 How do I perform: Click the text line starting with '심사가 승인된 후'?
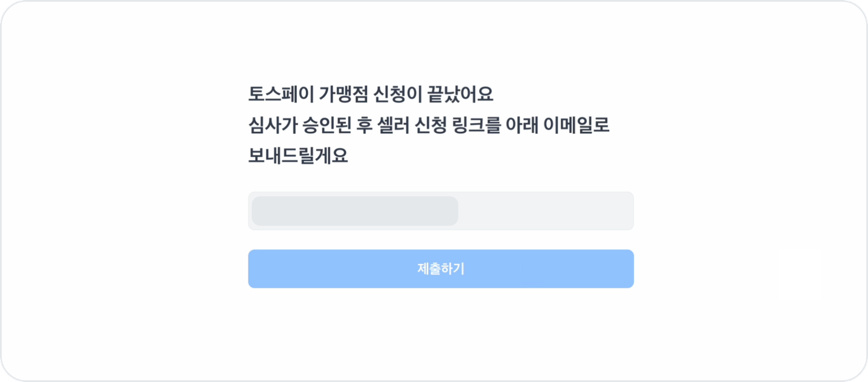(429, 125)
